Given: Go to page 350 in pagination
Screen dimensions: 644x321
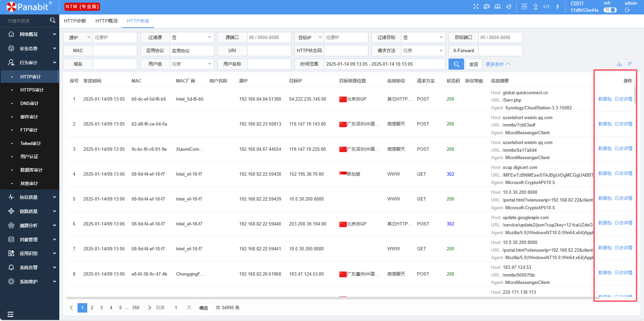Looking at the screenshot, I should point(136,308).
